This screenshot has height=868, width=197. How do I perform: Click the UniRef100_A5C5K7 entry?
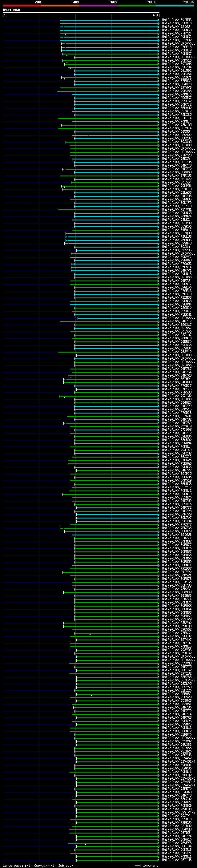tap(176, 98)
